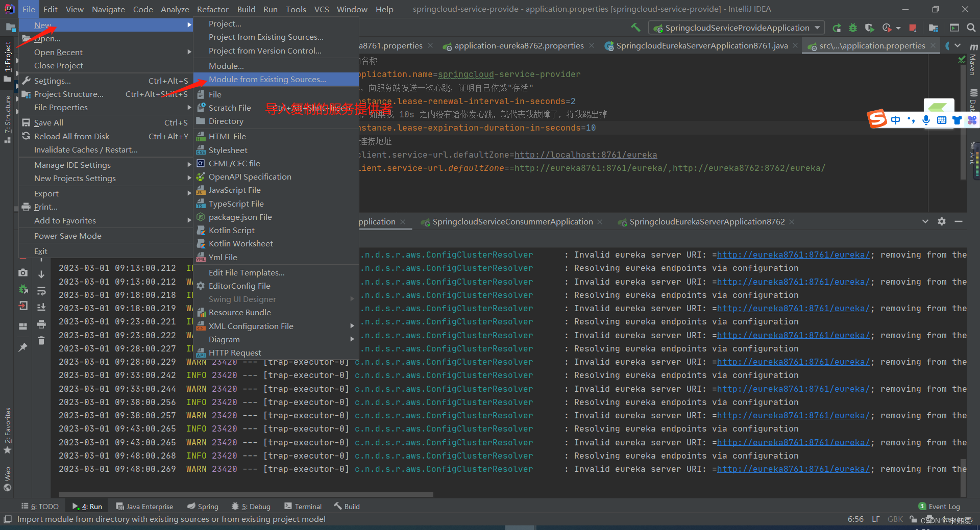Screen dimensions: 980x530
Task: Select Module from Existing Sources menu entry
Action: pos(276,79)
